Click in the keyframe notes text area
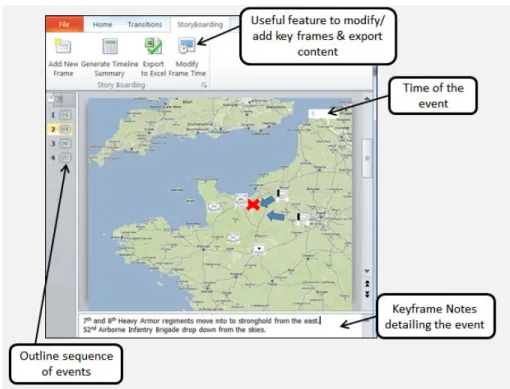Screen dimensions: 510x389 click(x=220, y=325)
